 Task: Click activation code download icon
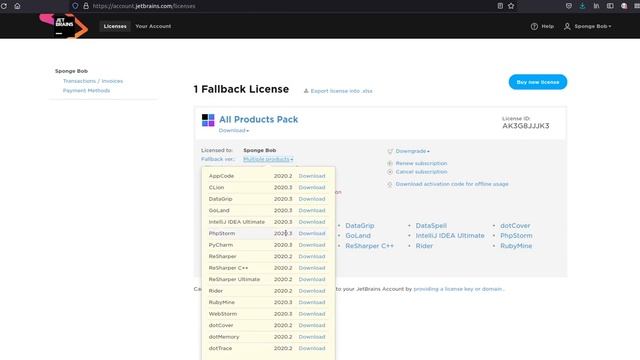click(x=390, y=184)
